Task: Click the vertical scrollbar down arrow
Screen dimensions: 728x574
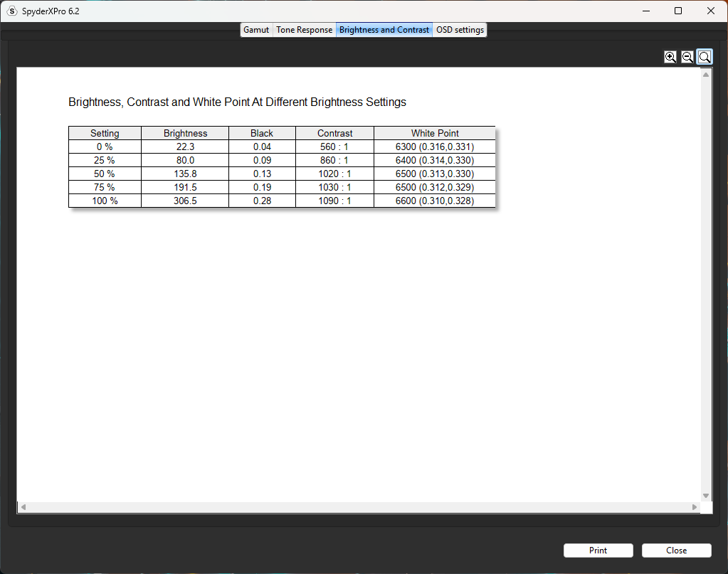Action: click(706, 496)
